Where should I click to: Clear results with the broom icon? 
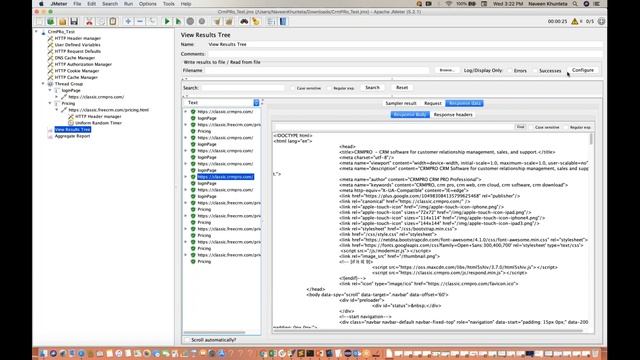(217, 21)
